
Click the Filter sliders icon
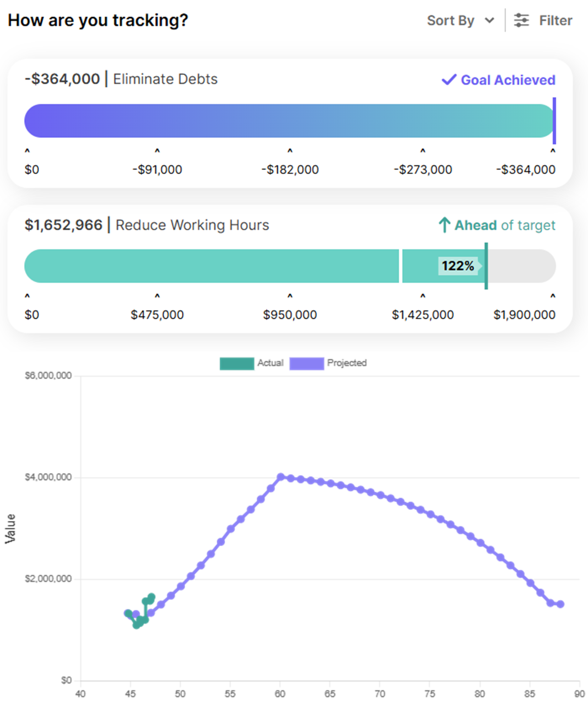pos(521,20)
